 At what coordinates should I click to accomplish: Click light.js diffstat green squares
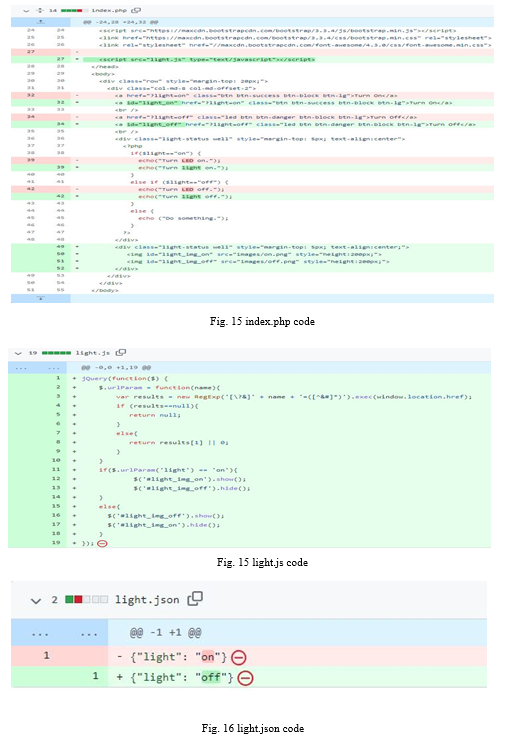57,353
